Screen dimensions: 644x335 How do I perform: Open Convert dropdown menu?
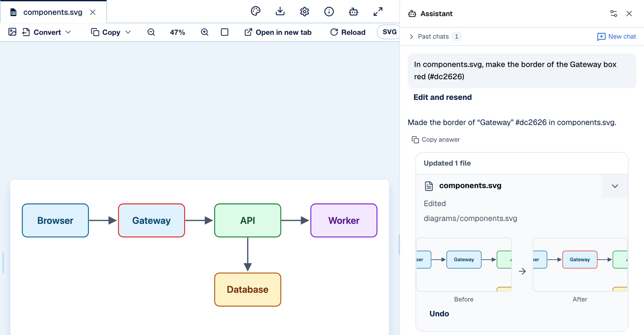(47, 32)
